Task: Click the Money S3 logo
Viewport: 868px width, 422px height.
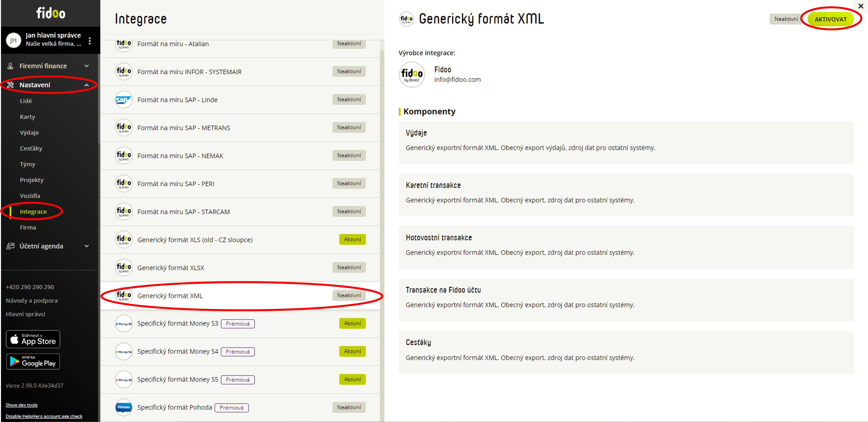Action: (x=124, y=324)
